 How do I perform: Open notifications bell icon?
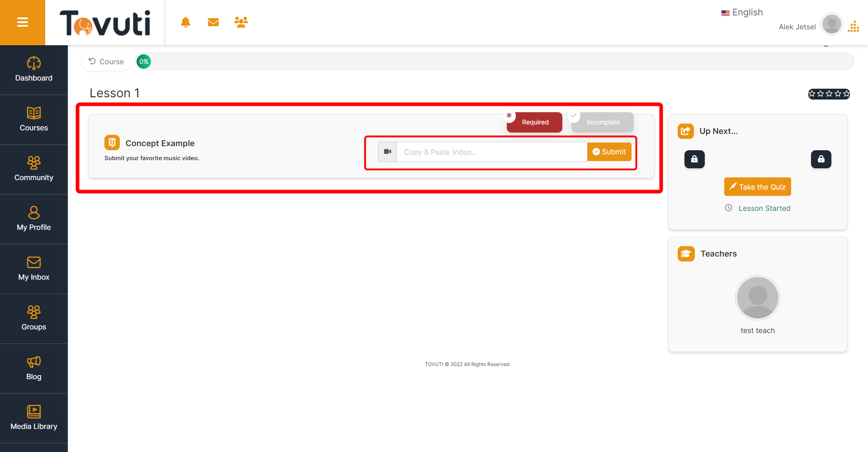point(185,22)
